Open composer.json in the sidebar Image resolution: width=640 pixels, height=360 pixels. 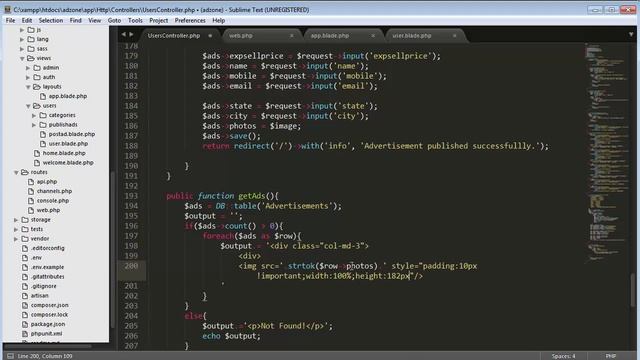pos(49,305)
